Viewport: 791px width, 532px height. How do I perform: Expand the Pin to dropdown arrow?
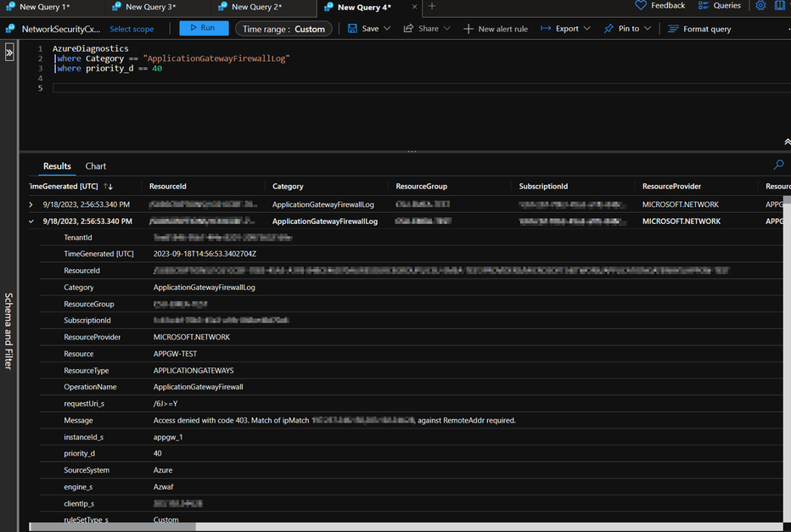648,29
